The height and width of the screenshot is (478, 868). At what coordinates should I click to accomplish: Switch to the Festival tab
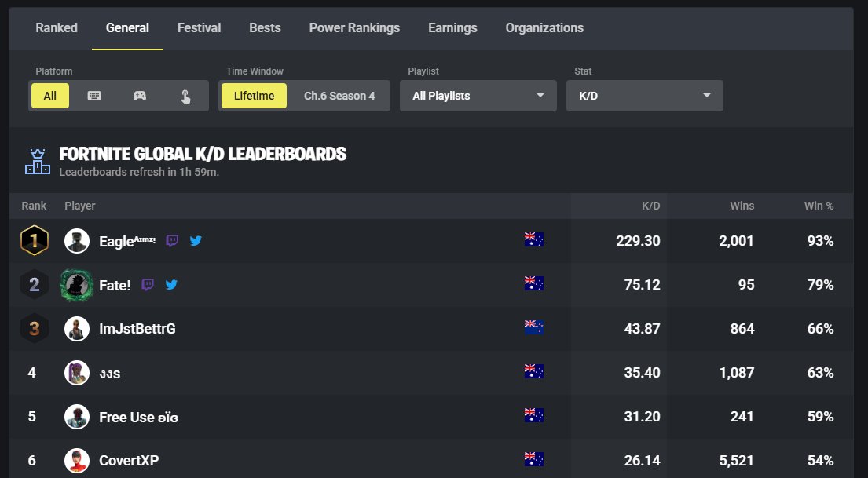[200, 27]
